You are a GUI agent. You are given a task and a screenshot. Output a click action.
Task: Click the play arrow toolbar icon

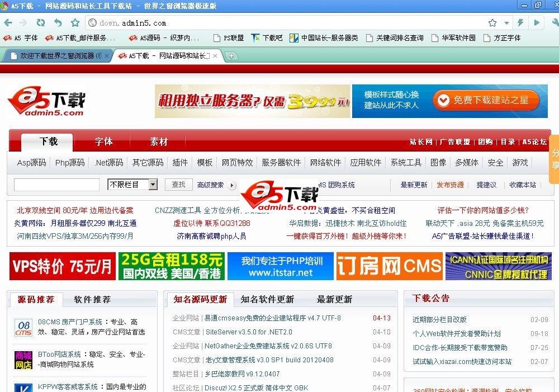tap(537, 23)
